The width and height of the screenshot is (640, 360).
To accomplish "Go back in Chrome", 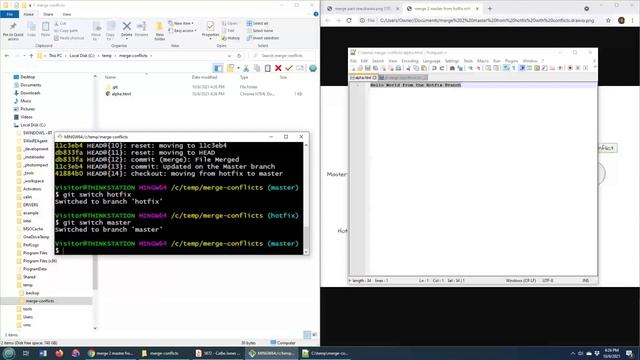I will [x=327, y=20].
